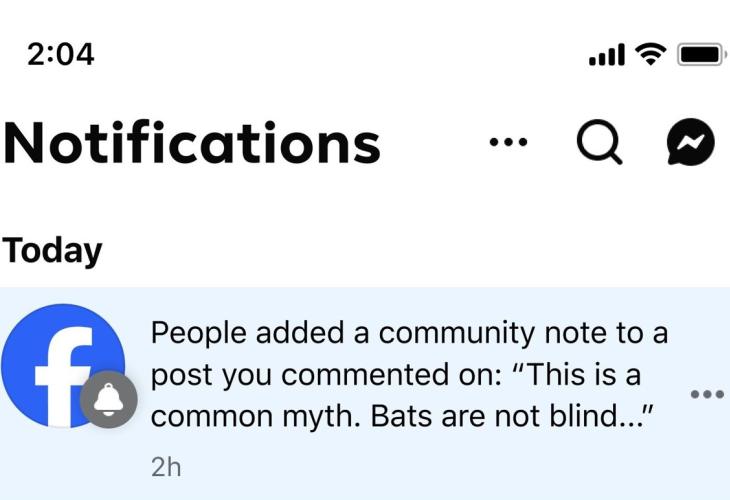Image resolution: width=730 pixels, height=500 pixels.
Task: Open header three-dot menu beside search
Action: [x=508, y=143]
